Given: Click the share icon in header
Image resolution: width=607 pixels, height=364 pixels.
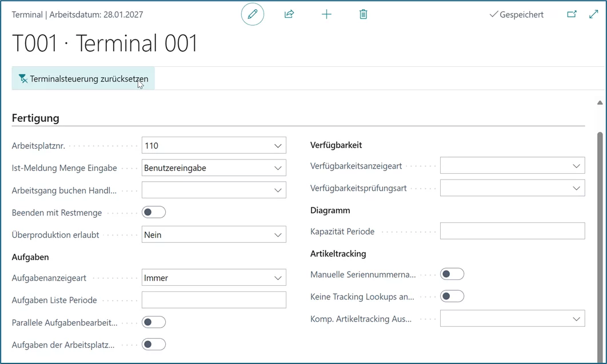Looking at the screenshot, I should 289,14.
